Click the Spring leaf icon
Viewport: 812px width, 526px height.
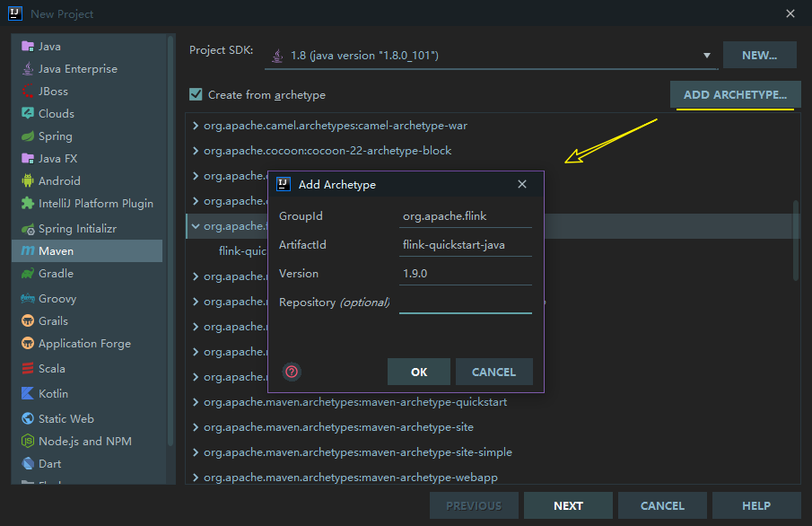(28, 136)
